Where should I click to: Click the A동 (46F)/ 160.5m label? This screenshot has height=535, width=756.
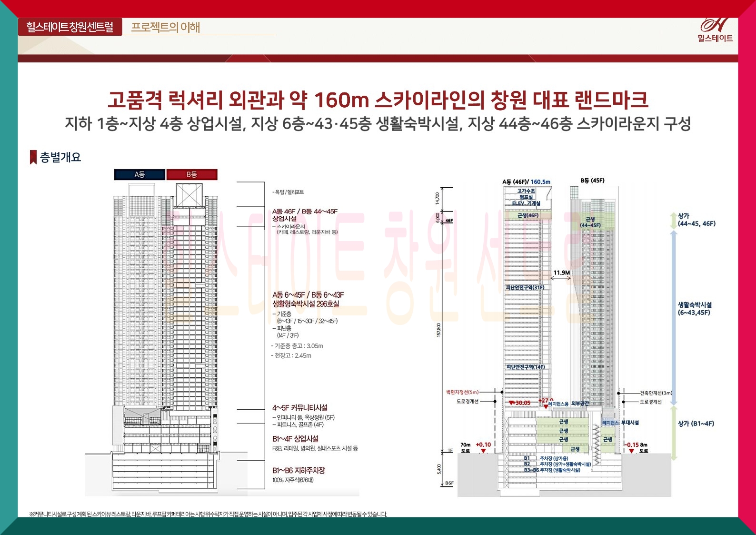pos(526,182)
